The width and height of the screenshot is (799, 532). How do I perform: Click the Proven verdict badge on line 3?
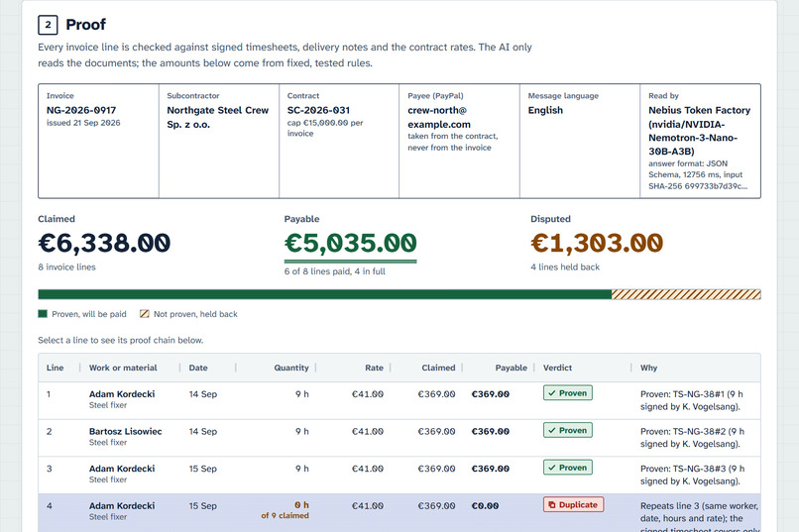(x=568, y=468)
